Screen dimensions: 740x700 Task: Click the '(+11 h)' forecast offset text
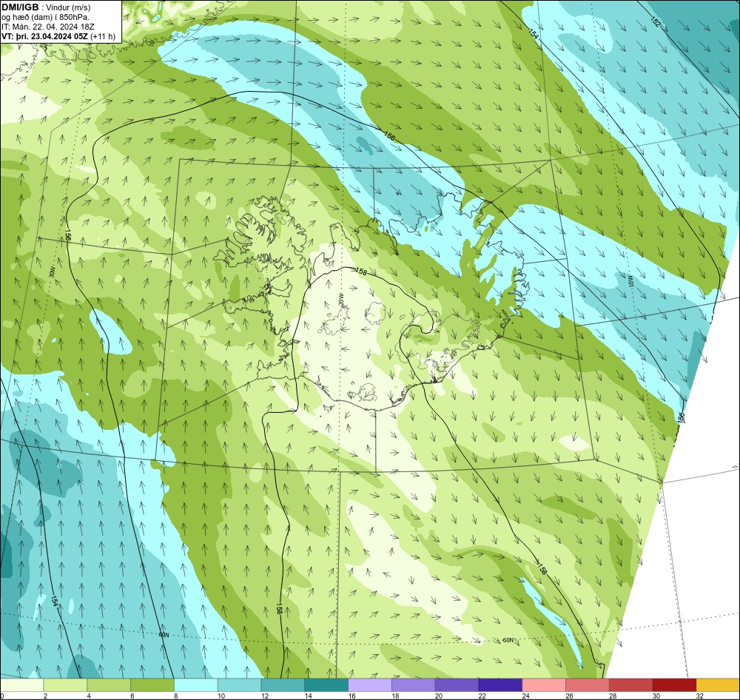(103, 36)
